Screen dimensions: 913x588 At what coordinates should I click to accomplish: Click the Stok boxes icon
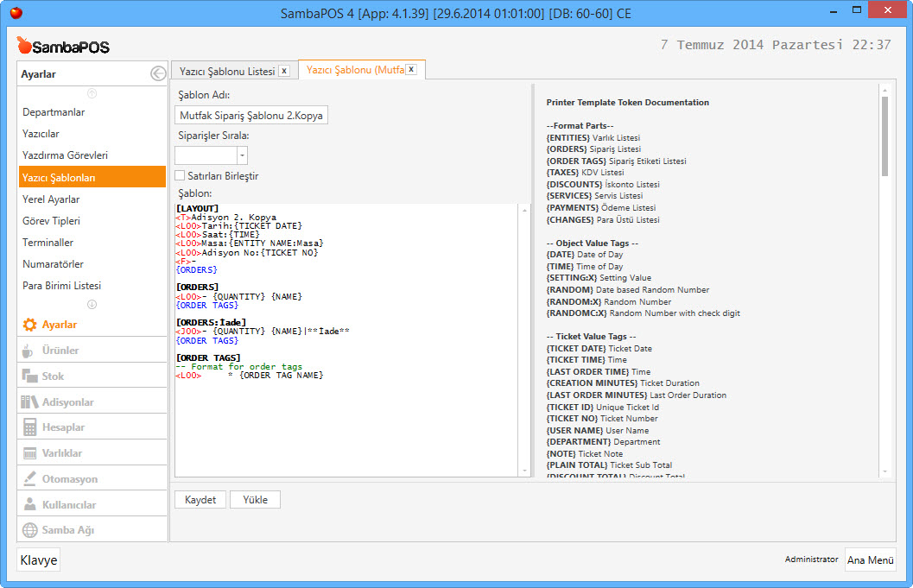[x=29, y=376]
